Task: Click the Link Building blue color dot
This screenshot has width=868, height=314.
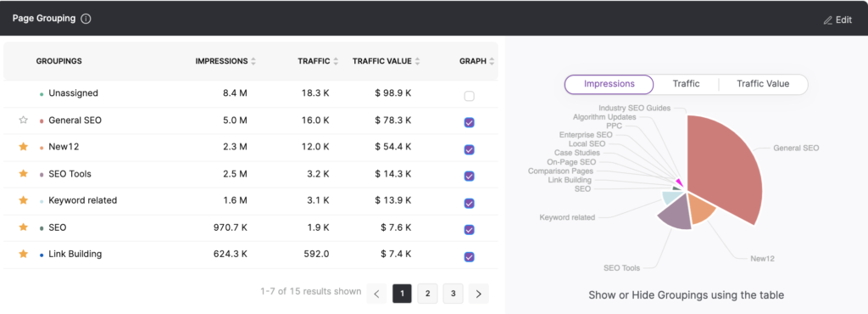Action: (x=42, y=255)
